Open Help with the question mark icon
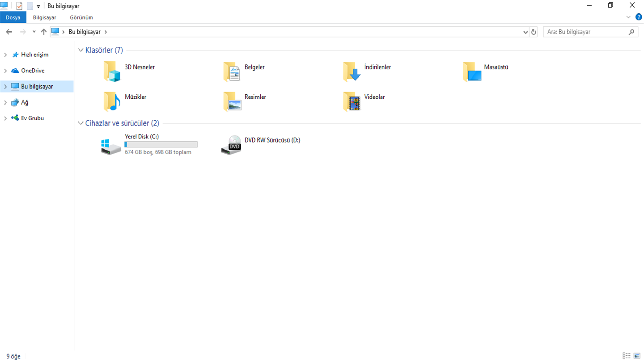The image size is (644, 362). point(639,17)
